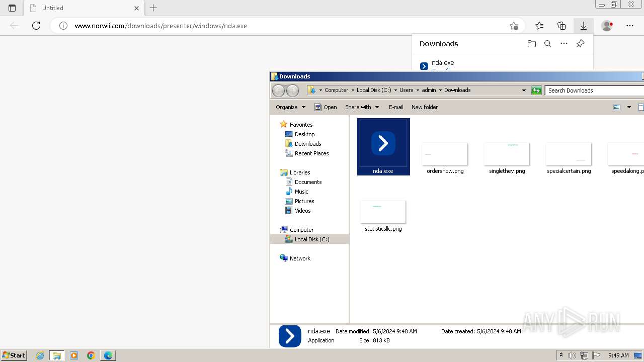Select ordershow.png file

click(x=445, y=158)
